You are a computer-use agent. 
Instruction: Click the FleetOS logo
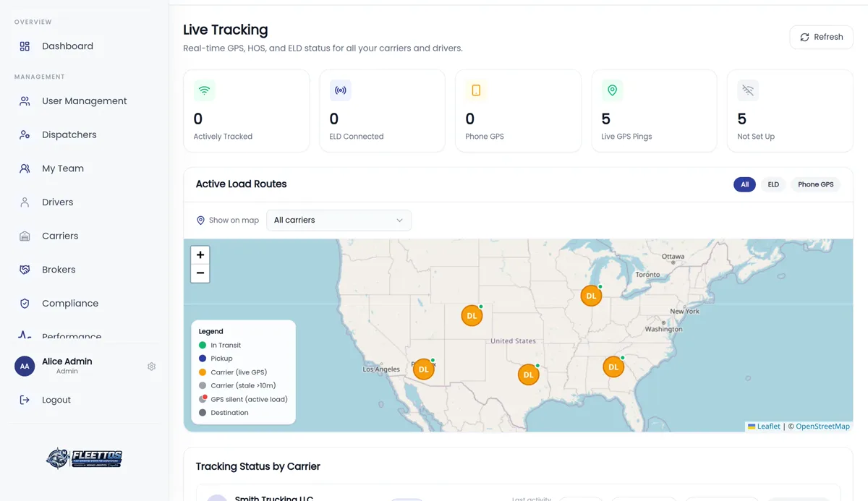(84, 458)
